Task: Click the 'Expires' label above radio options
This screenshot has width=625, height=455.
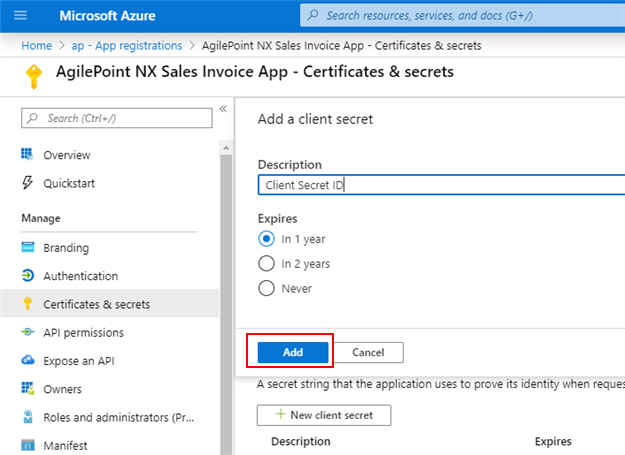Action: point(277,218)
